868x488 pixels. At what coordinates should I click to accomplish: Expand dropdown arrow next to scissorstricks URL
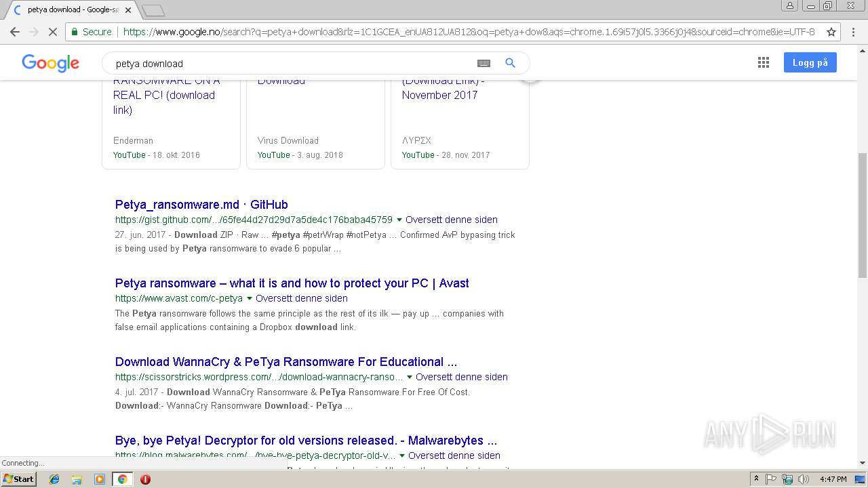pyautogui.click(x=409, y=377)
